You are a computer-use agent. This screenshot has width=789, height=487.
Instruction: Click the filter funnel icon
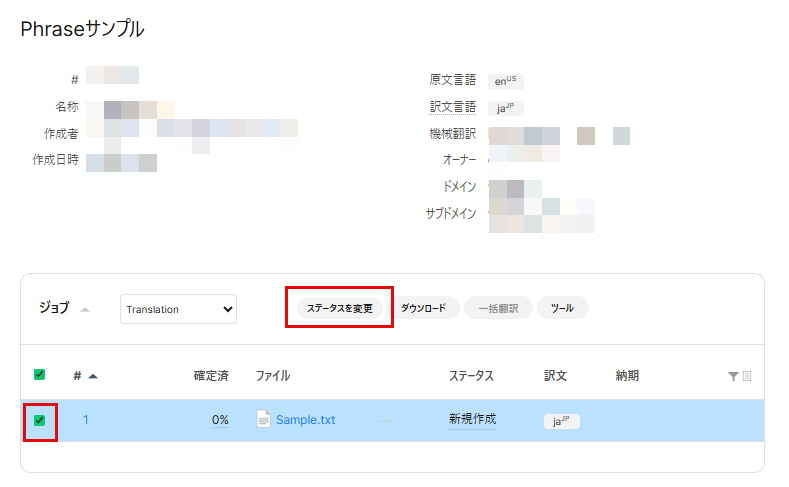pyautogui.click(x=733, y=376)
